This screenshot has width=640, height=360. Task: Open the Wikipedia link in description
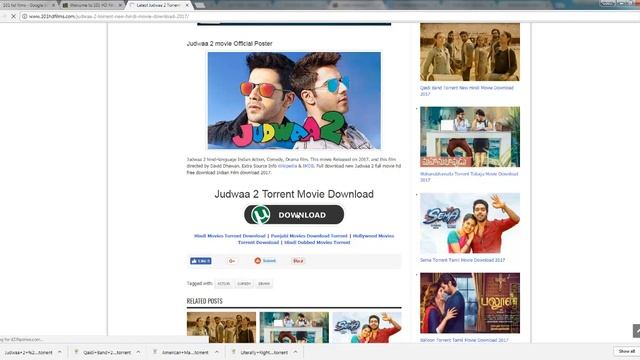point(287,166)
